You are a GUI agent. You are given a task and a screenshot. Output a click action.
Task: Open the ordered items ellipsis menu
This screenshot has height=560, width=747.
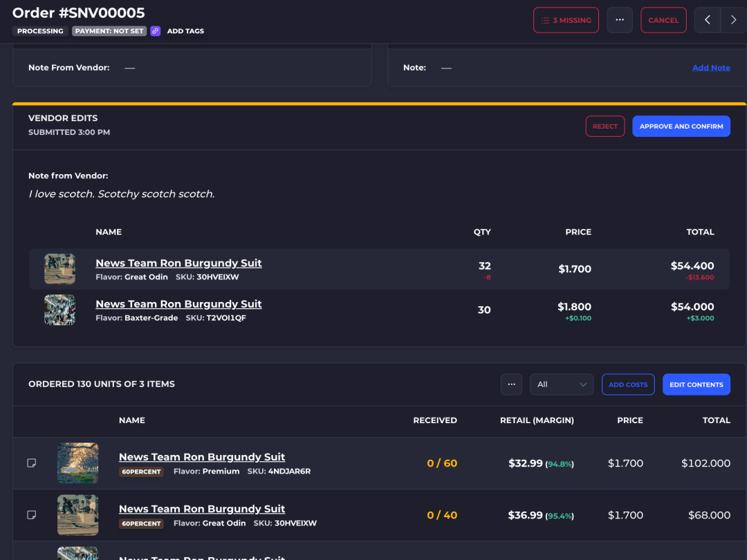511,384
